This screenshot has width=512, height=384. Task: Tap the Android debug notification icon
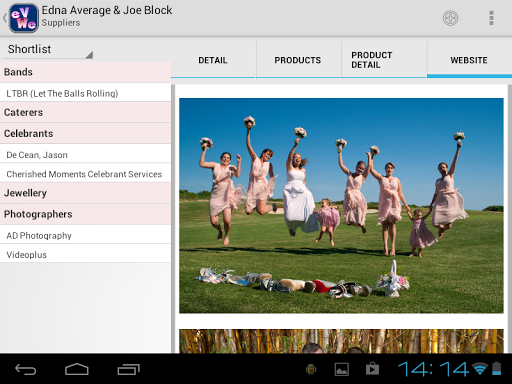click(x=311, y=369)
